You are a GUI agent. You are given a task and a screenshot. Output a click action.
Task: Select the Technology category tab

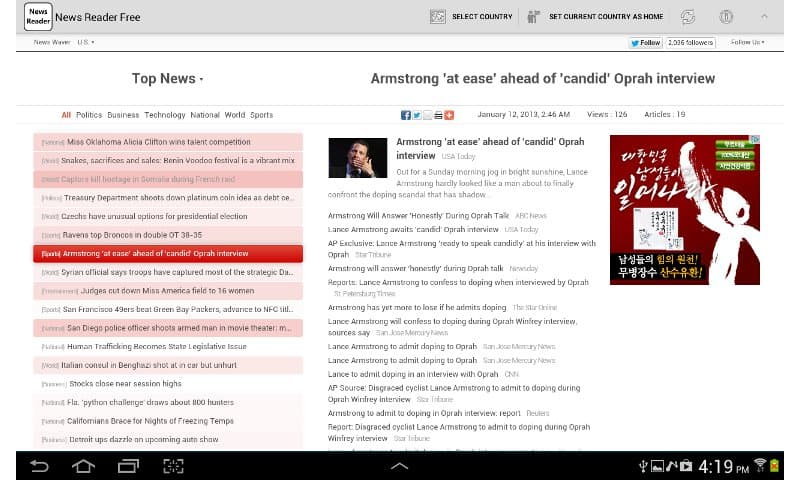(x=165, y=115)
